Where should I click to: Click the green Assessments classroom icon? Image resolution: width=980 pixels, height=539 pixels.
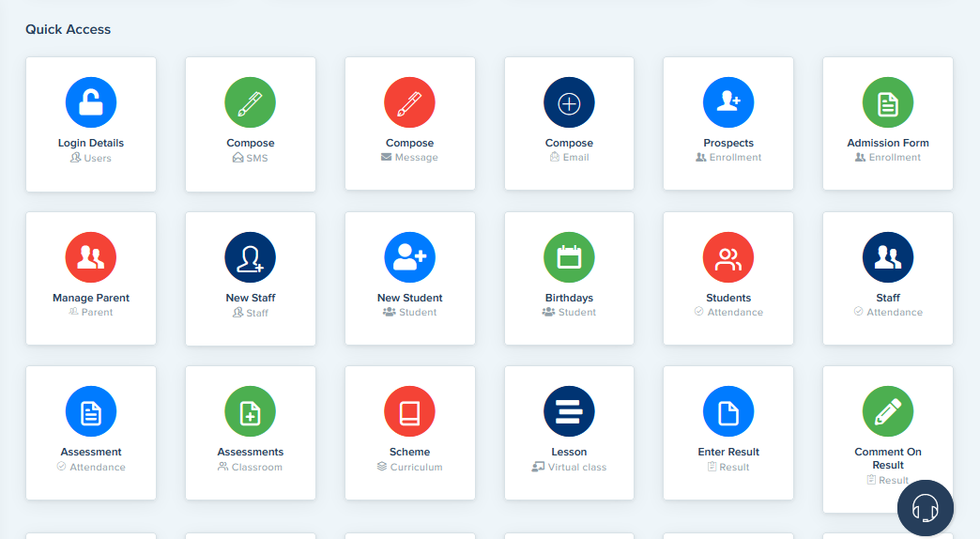(x=250, y=411)
